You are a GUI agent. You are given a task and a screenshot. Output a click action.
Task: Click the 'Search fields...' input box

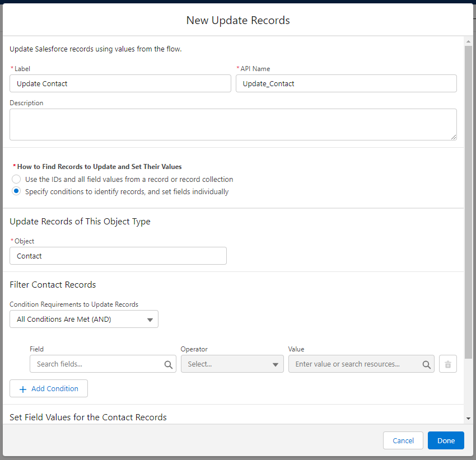(x=95, y=364)
